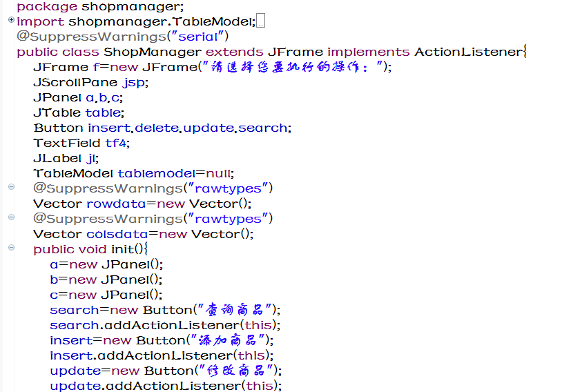This screenshot has height=392, width=562.
Task: Click the 'JScrollPane jsp;' line
Action: pos(90,82)
